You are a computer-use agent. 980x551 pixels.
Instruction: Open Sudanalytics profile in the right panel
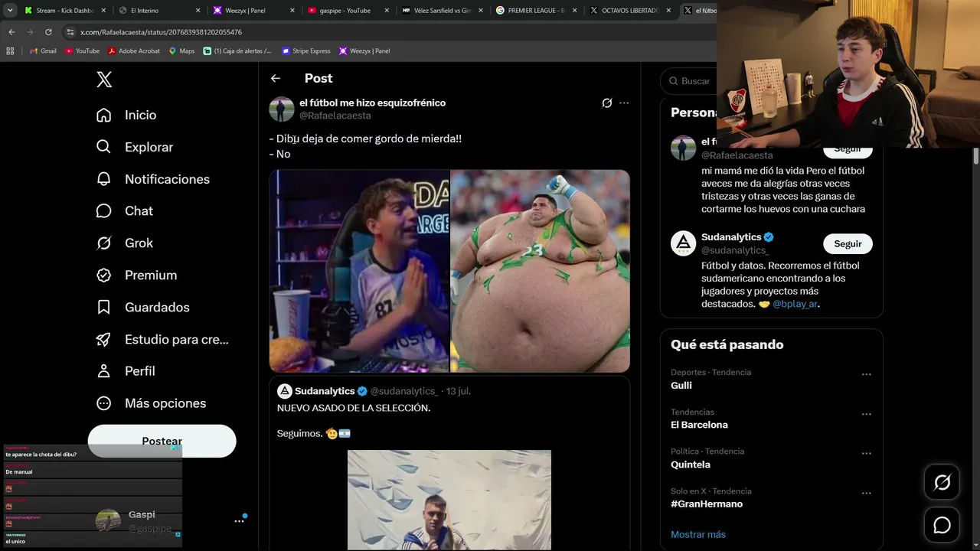click(x=731, y=237)
